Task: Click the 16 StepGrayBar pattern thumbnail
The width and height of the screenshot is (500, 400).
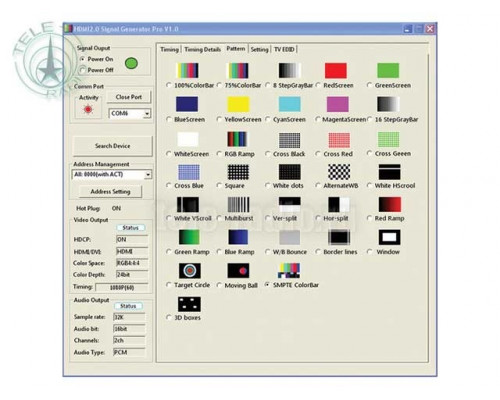Action: pyautogui.click(x=388, y=104)
